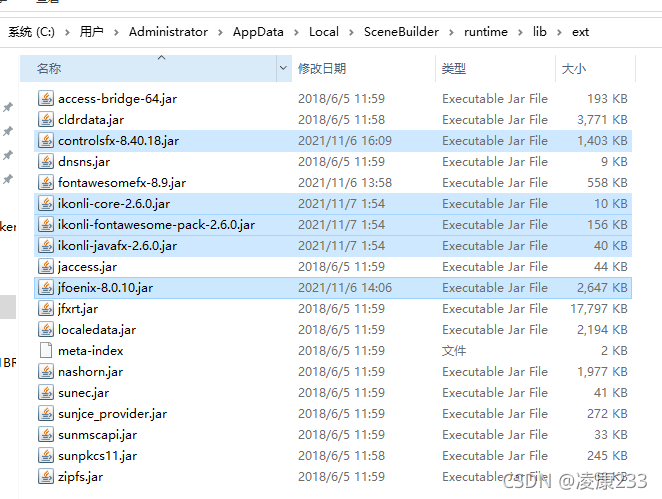Go to the Administrator folder in the path
This screenshot has width=662, height=499.
168,32
